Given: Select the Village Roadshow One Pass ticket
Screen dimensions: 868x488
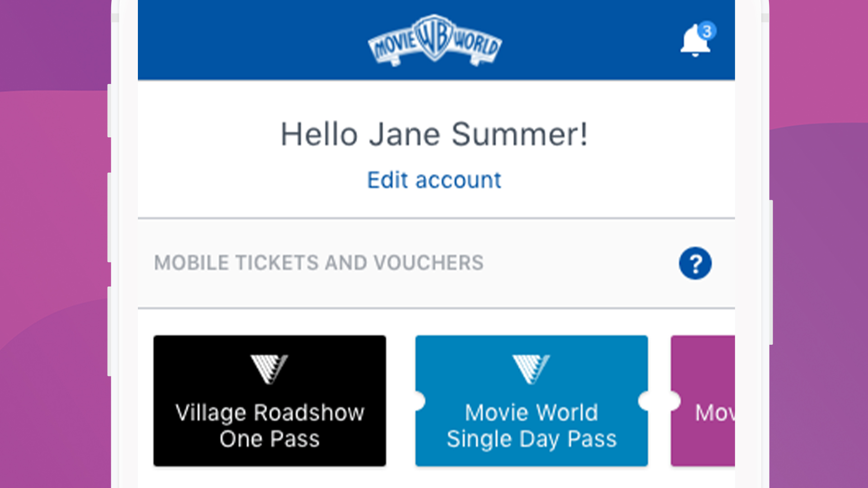Looking at the screenshot, I should tap(269, 401).
